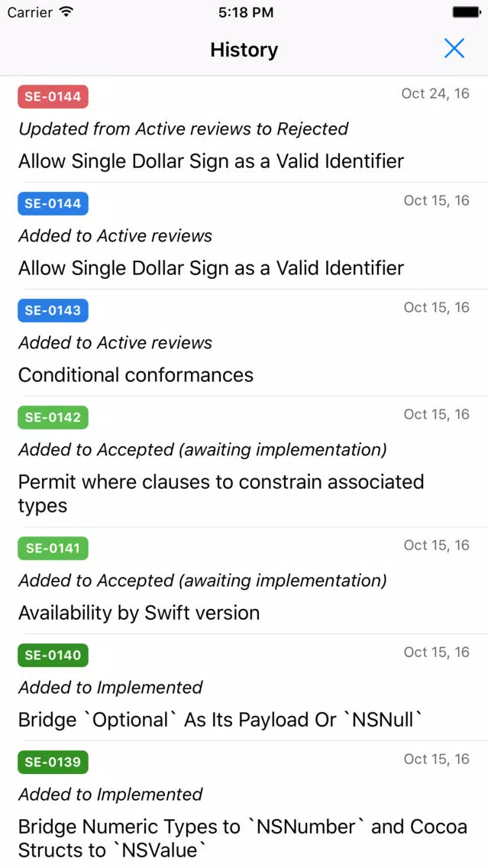Tap 'Updated from Active reviews to Rejected' text
This screenshot has width=488, height=868.
183,129
